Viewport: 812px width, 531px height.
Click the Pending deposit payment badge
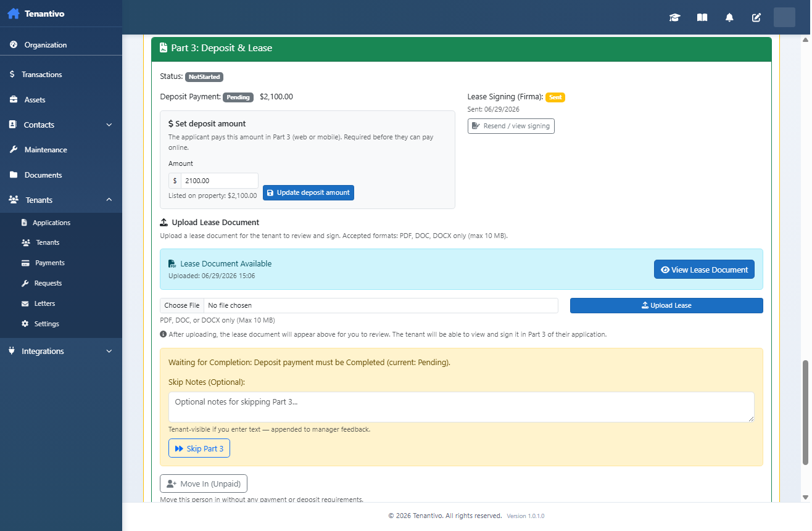[x=238, y=97]
